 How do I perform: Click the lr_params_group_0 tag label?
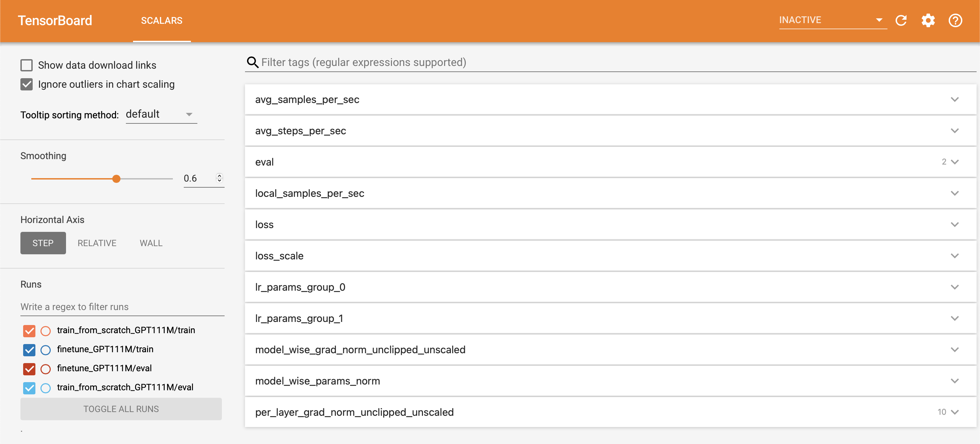(300, 287)
